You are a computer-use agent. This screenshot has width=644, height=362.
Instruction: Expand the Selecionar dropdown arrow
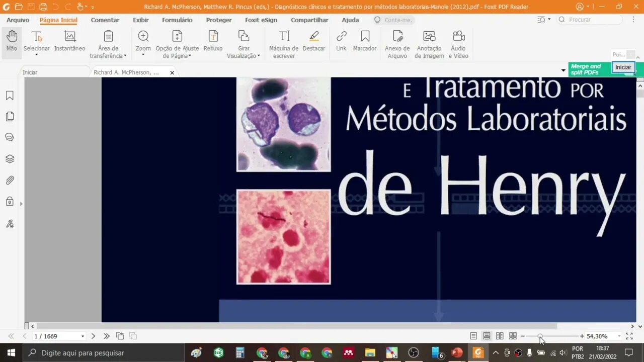point(36,55)
